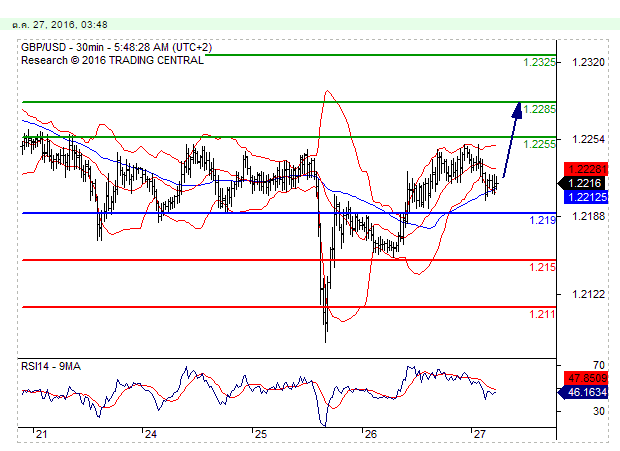Click the green 1.2285 resistance label
The height and width of the screenshot is (451, 620).
[539, 109]
